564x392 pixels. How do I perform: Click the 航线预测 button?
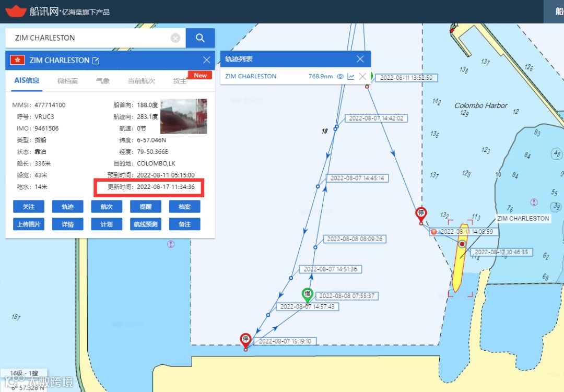pos(145,224)
